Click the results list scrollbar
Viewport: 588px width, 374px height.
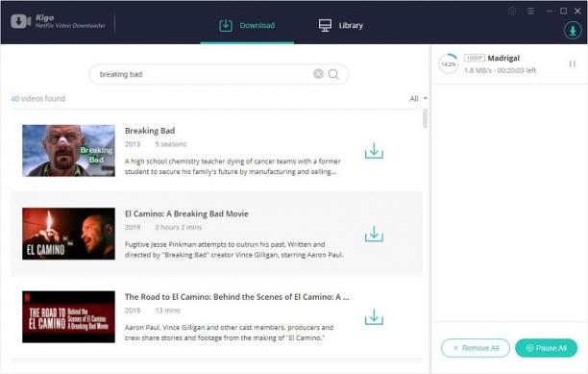[425, 118]
